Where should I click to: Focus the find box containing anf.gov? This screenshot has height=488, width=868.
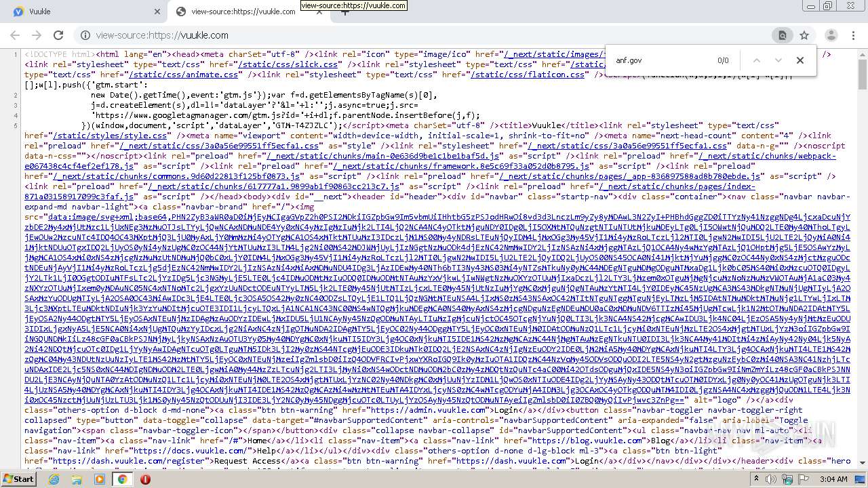(x=661, y=60)
